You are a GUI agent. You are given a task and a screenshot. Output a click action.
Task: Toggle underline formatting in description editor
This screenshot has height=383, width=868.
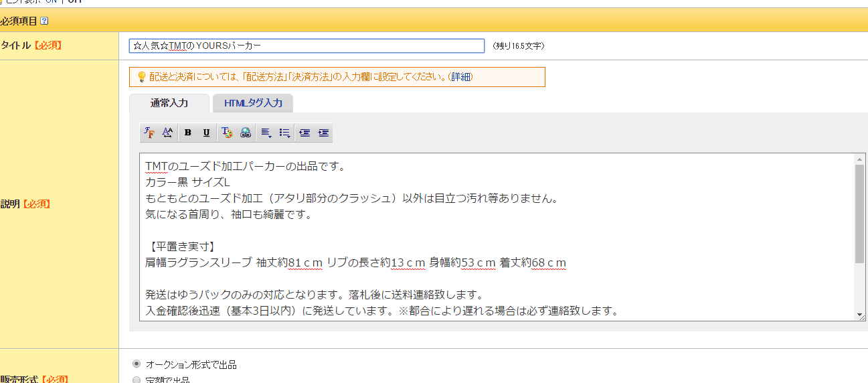point(206,133)
